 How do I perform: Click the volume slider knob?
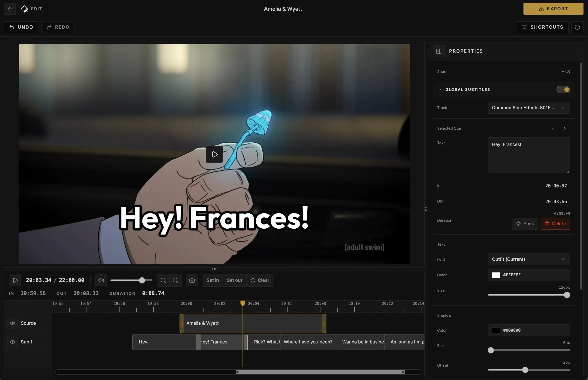click(x=142, y=280)
